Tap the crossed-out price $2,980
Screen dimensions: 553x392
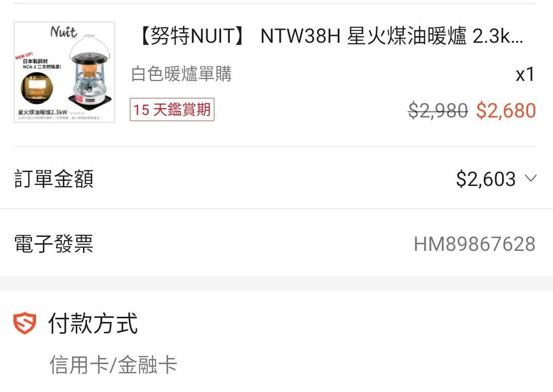coord(438,111)
